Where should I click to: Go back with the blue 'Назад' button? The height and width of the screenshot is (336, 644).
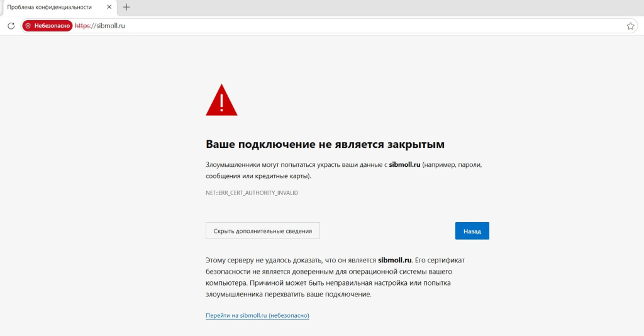[472, 232]
